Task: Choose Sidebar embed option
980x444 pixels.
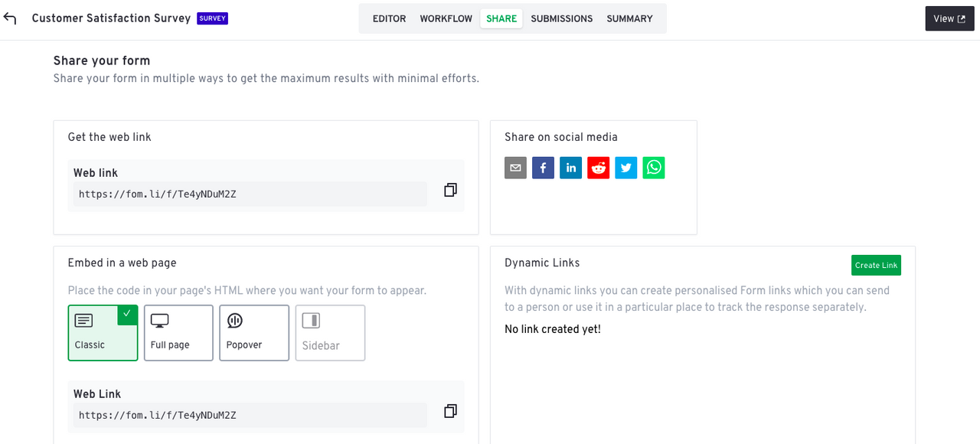Action: pyautogui.click(x=330, y=333)
